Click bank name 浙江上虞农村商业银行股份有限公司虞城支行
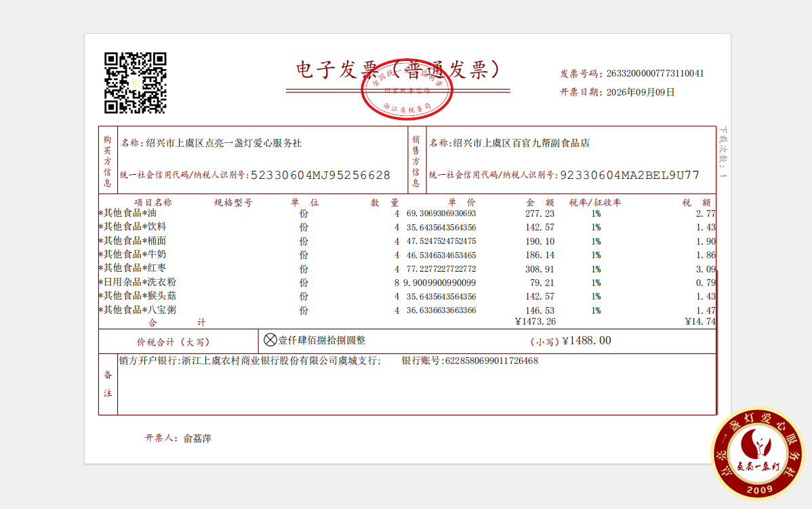 (281, 361)
